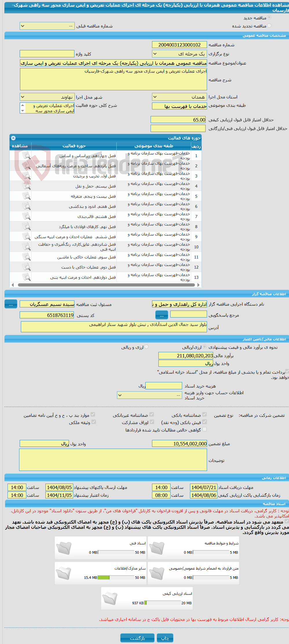289x644 pixels.
Task: Toggle the ضمانتنامه غیربانکی checkbox
Action: (x=151, y=414)
